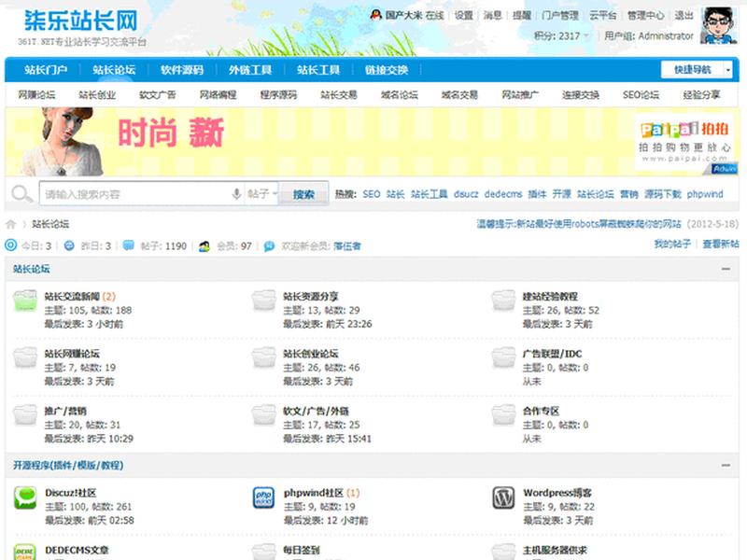This screenshot has height=560, width=747.
Task: Click the phpwind社区 icon
Action: (264, 497)
